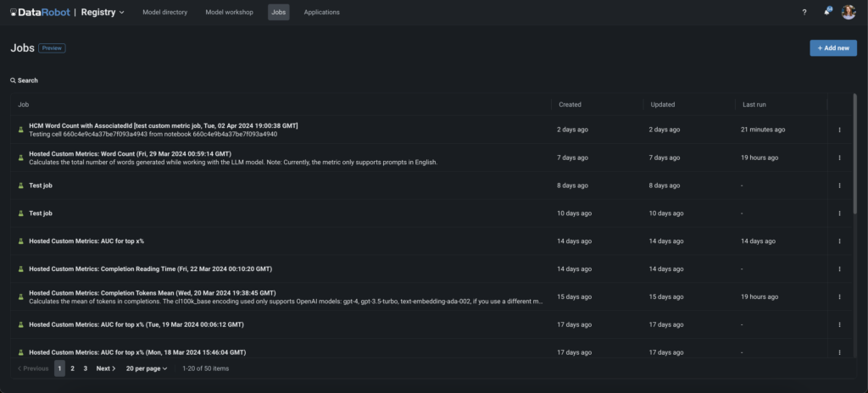
Task: Click flask icon of 10 days ago Test job
Action: point(21,213)
